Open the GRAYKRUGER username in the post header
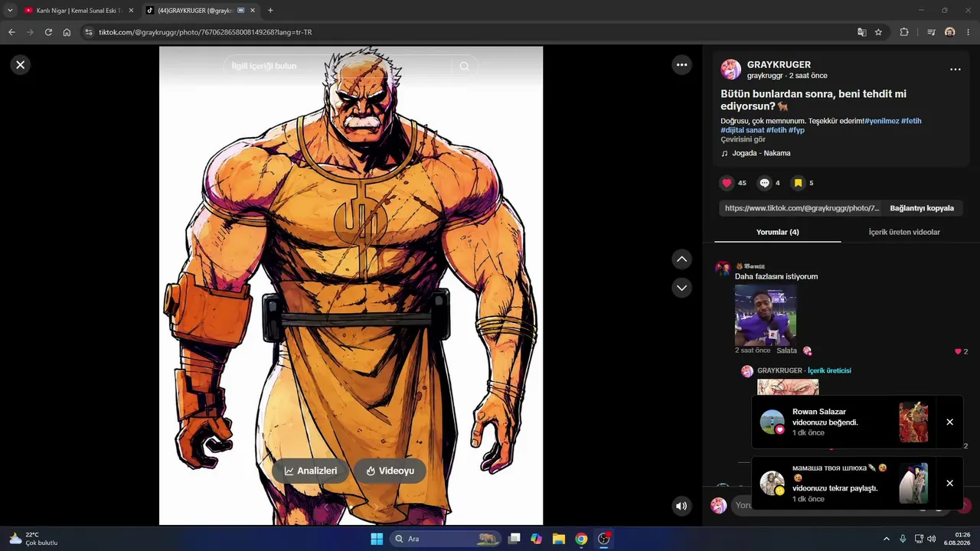The width and height of the screenshot is (980, 551). [779, 65]
